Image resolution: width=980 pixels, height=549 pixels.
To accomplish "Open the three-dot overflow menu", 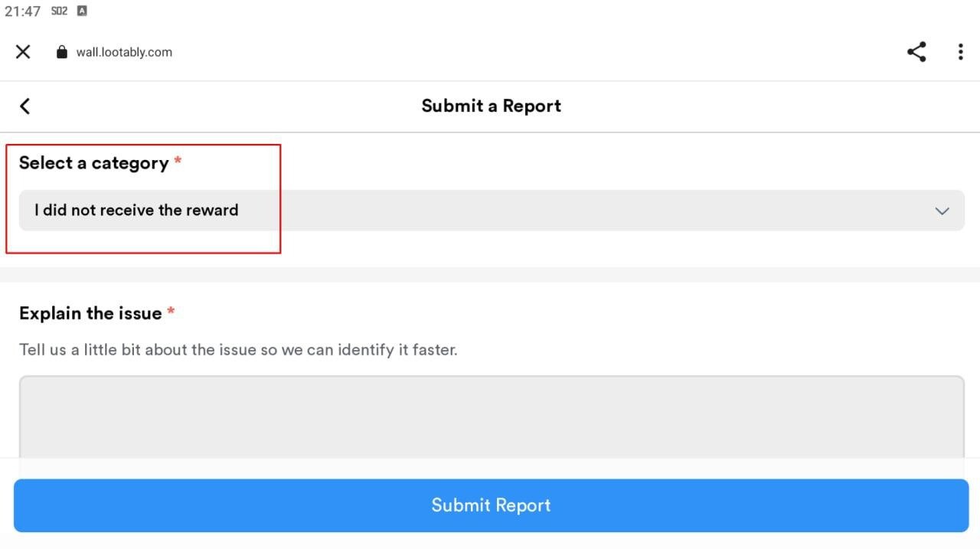I will tap(960, 51).
